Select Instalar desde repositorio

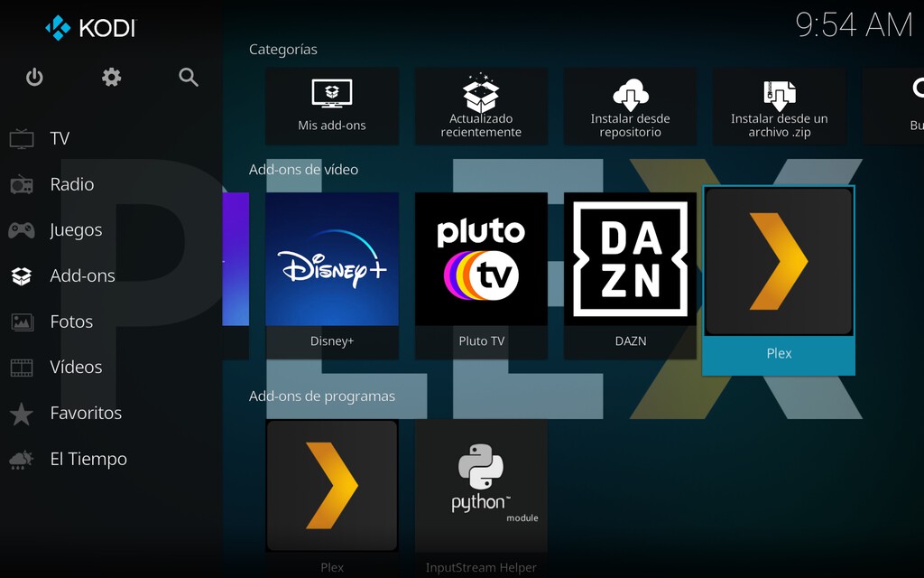[630, 106]
